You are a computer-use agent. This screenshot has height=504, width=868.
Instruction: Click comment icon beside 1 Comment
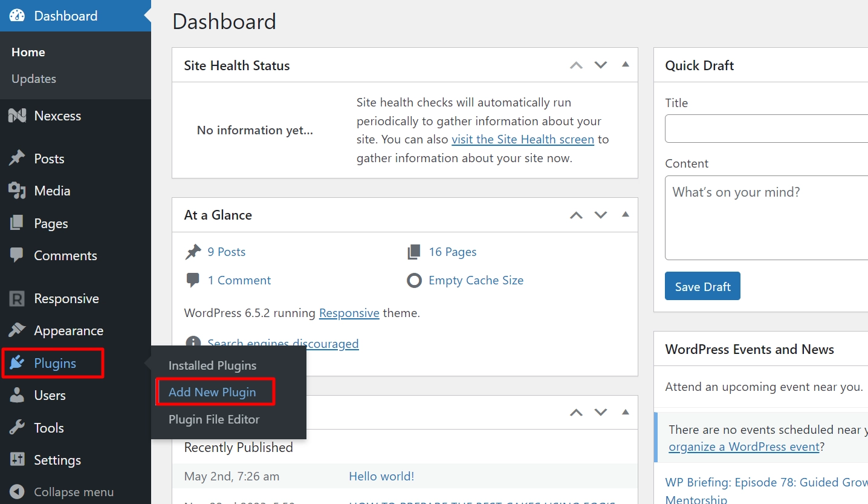pyautogui.click(x=193, y=280)
